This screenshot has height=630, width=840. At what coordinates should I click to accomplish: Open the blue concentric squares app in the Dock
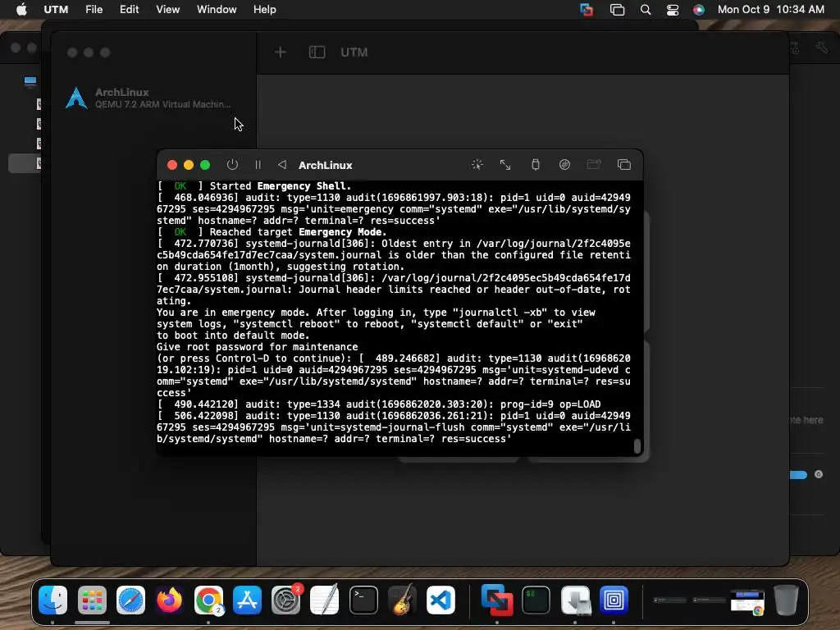point(614,600)
